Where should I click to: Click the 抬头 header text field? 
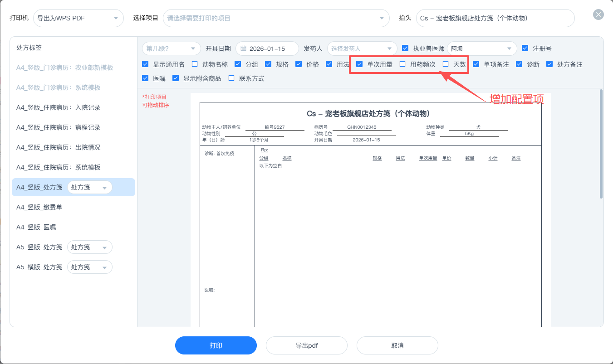click(495, 18)
